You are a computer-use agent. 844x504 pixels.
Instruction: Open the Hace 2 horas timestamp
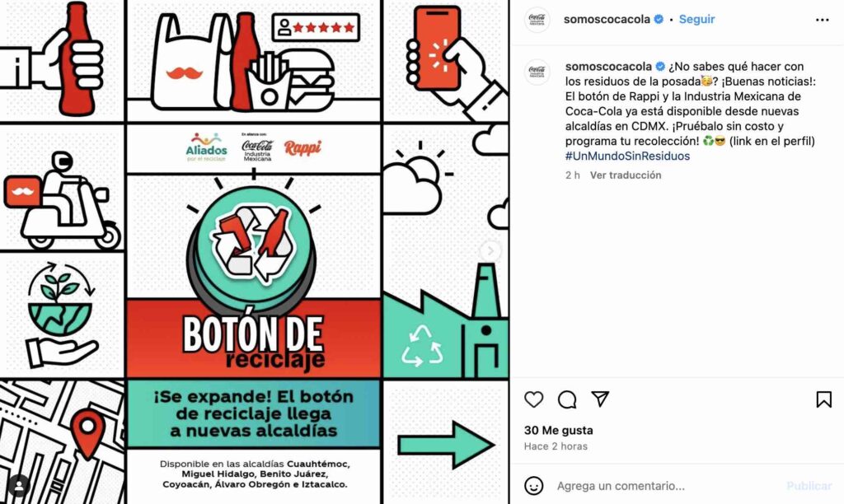coord(556,446)
